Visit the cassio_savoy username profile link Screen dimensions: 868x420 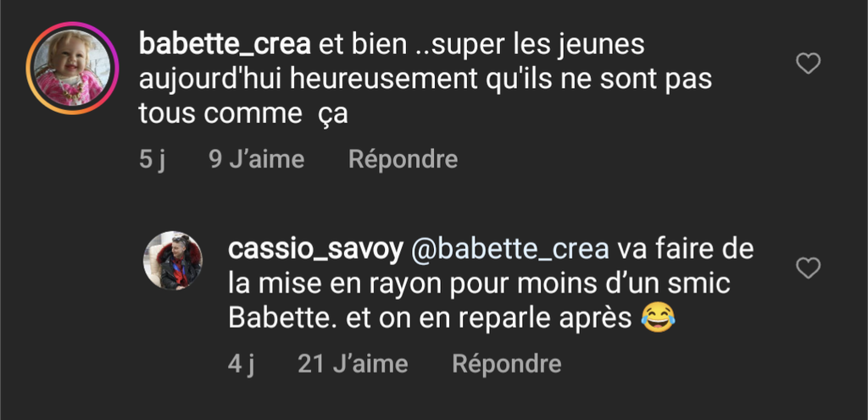[315, 249]
